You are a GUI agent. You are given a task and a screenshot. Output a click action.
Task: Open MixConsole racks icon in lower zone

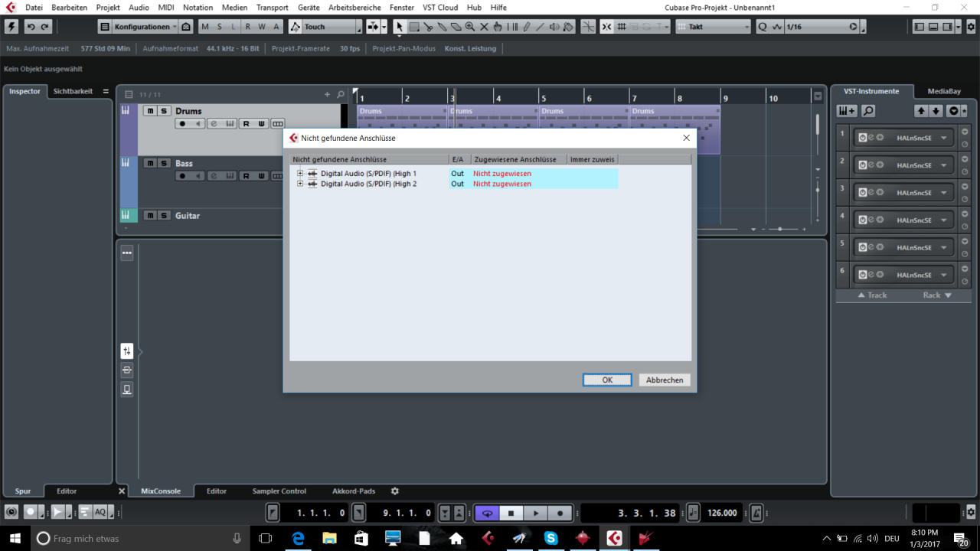click(127, 351)
